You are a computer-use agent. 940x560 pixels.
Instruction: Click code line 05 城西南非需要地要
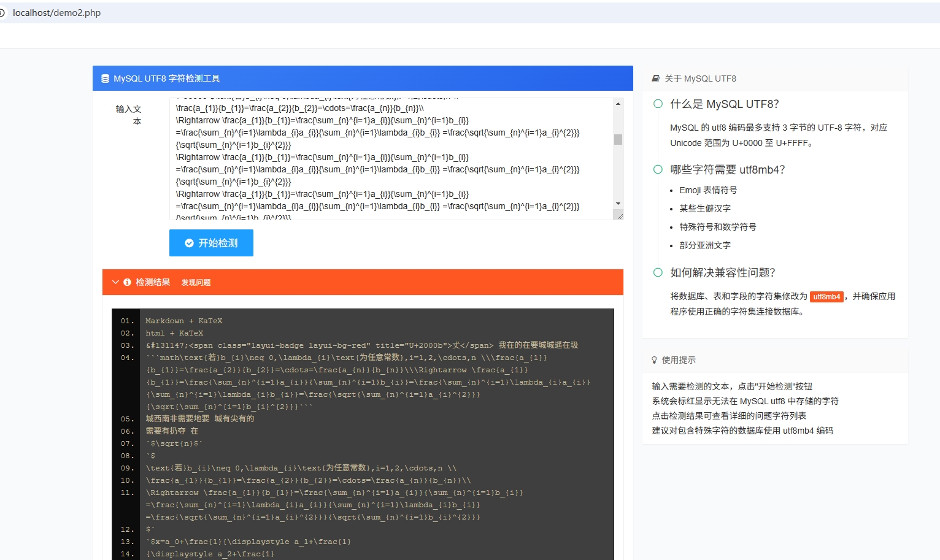point(200,419)
